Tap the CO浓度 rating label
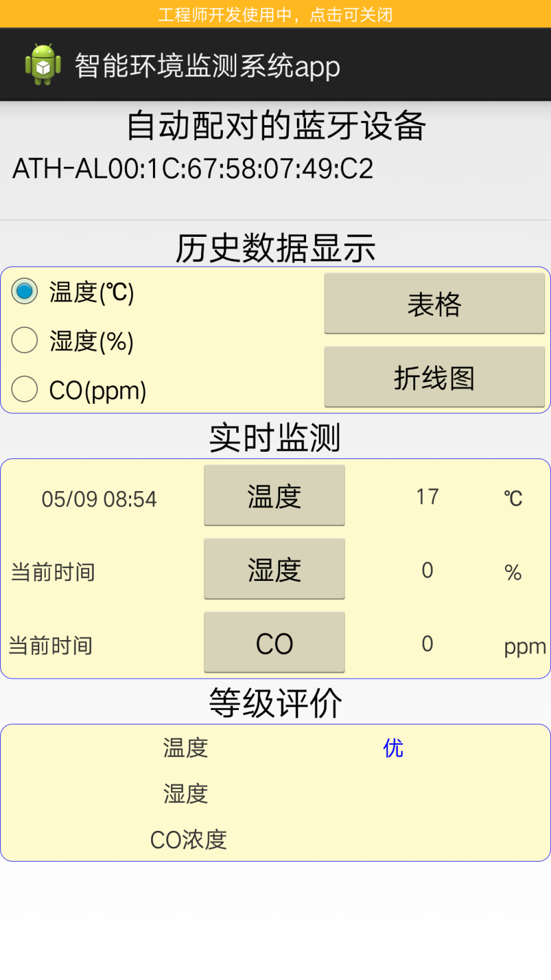This screenshot has height=980, width=551. tap(188, 840)
